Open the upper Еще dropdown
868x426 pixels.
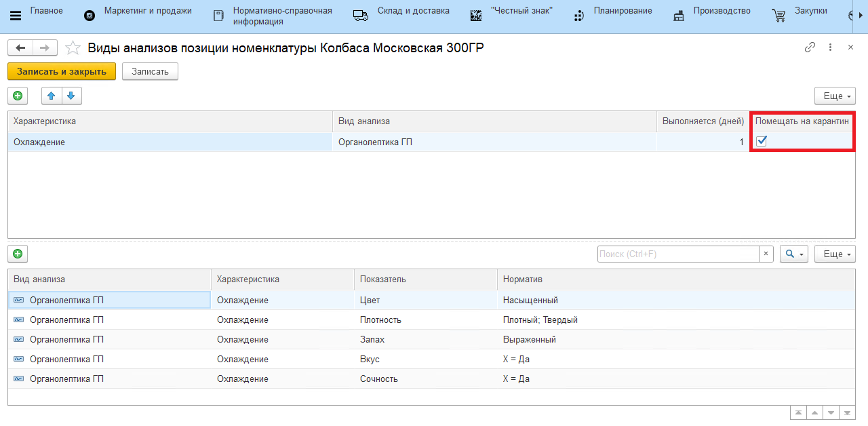[835, 96]
